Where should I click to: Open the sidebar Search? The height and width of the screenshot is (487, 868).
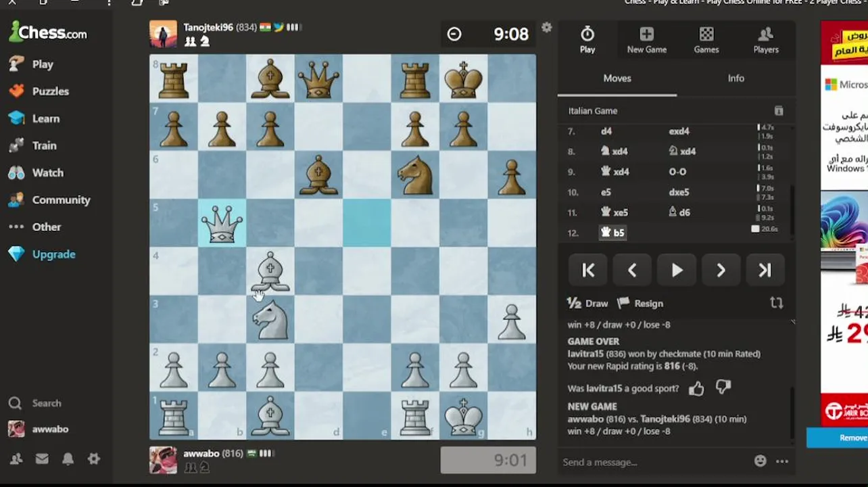tap(35, 403)
